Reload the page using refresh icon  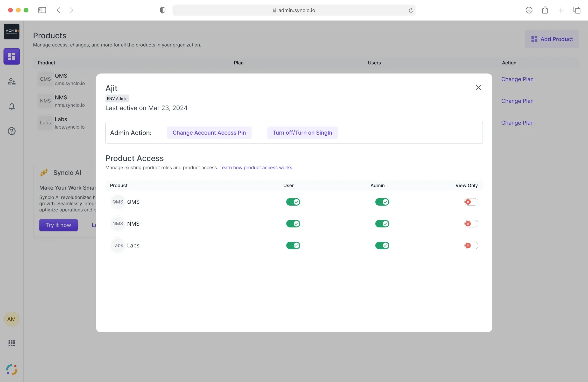(411, 10)
